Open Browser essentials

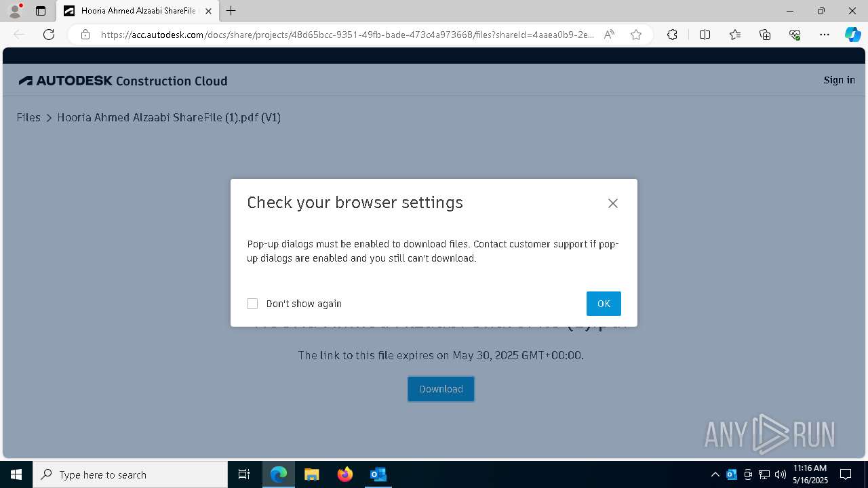(x=795, y=35)
